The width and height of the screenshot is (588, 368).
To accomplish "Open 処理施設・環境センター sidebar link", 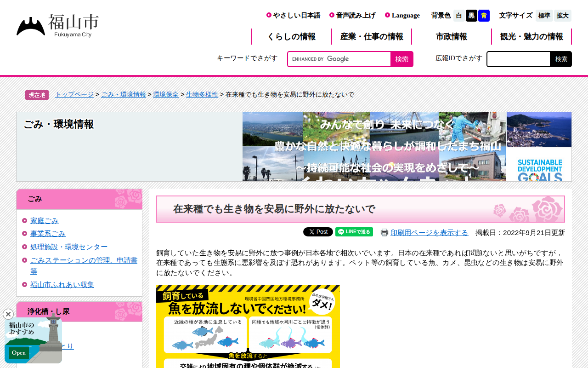I will point(69,247).
